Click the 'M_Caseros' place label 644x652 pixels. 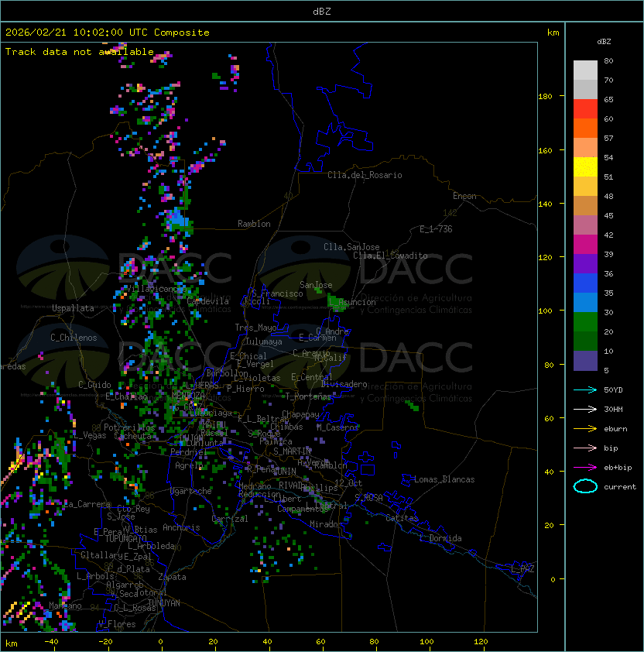coord(337,427)
